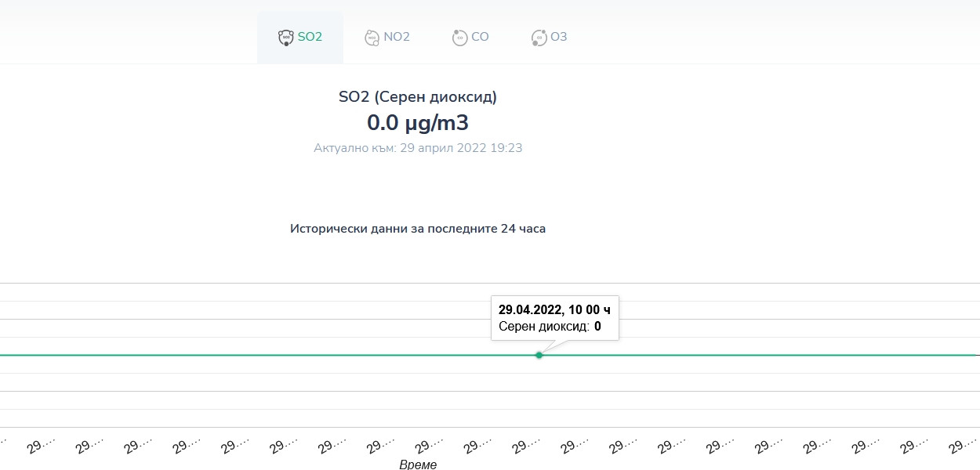980x470 pixels.
Task: Click the NO2 molecule icon
Action: tap(372, 38)
